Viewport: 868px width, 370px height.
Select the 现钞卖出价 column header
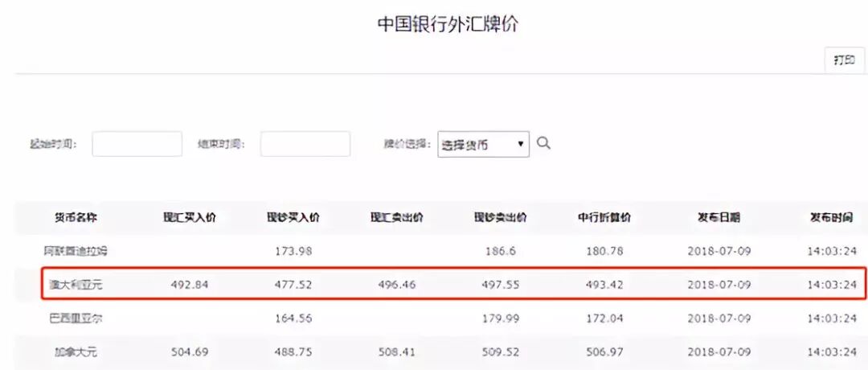click(501, 218)
